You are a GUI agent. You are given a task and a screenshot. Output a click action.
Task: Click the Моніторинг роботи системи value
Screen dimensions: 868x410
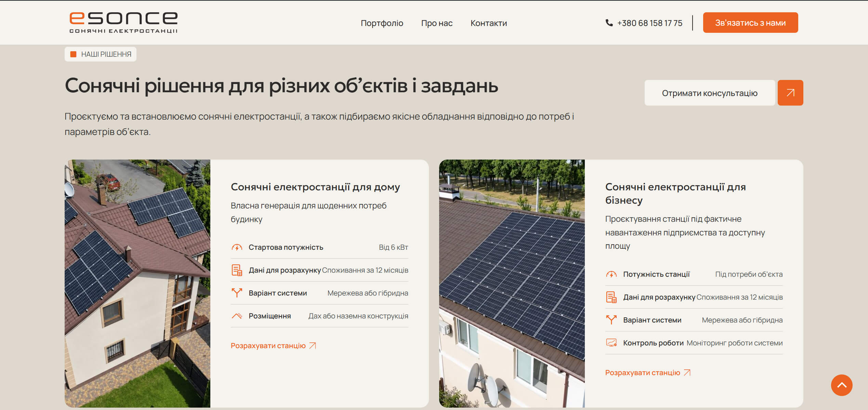point(735,343)
